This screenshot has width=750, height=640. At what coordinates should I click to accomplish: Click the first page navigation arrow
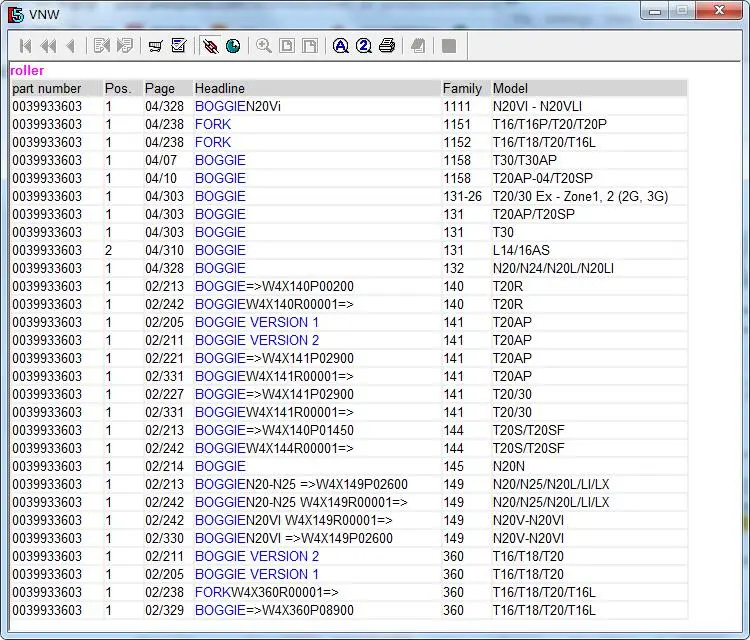coord(25,46)
